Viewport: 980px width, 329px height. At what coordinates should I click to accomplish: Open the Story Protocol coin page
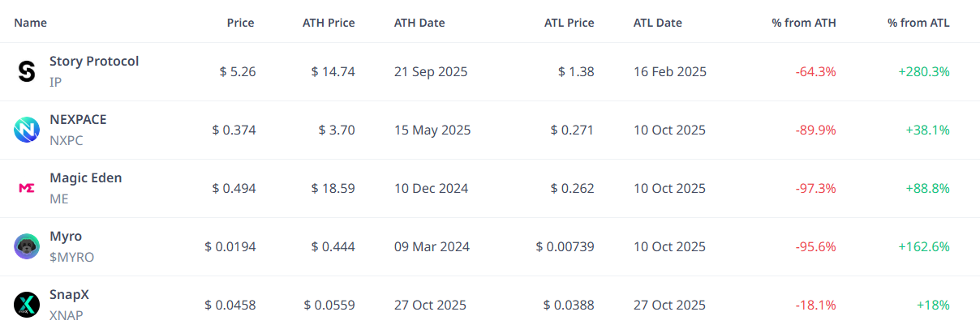pos(94,62)
